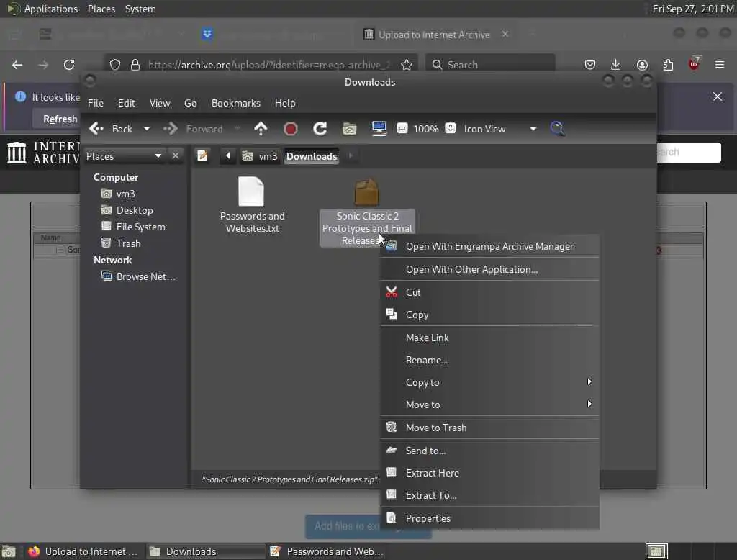
Task: Go up to the parent folder
Action: point(261,129)
